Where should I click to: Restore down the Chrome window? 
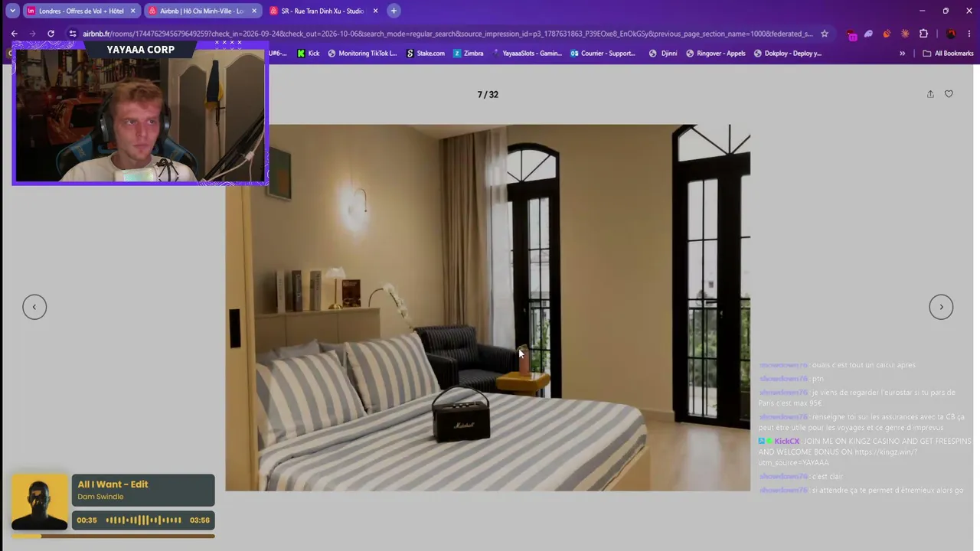(946, 11)
